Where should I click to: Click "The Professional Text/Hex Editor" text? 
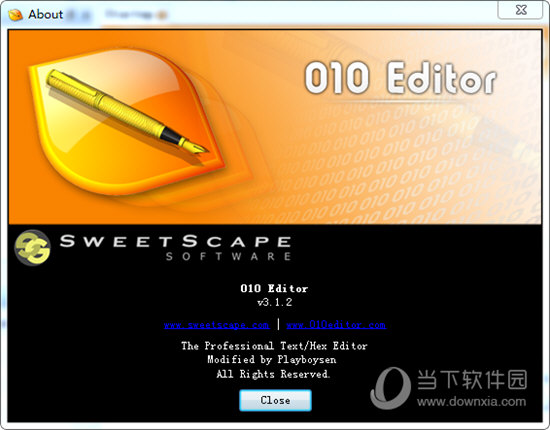pos(274,346)
